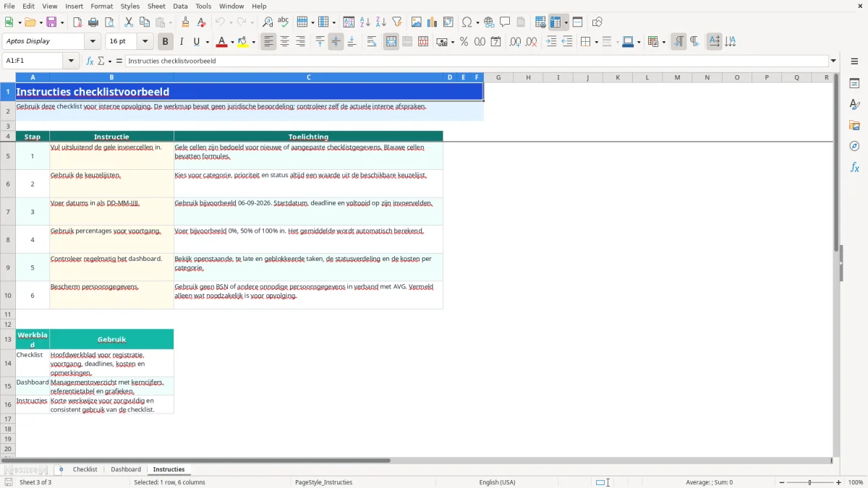The image size is (868, 488).
Task: Toggle Underline formatting
Action: click(197, 42)
